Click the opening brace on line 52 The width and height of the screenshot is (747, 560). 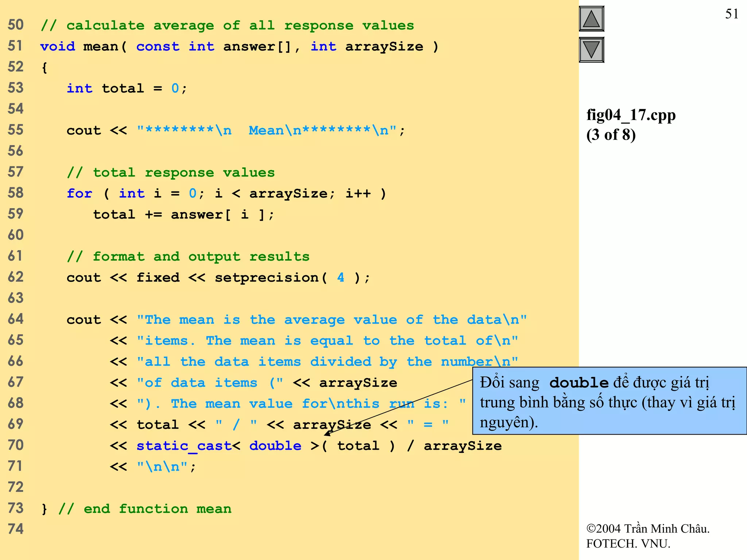(44, 67)
